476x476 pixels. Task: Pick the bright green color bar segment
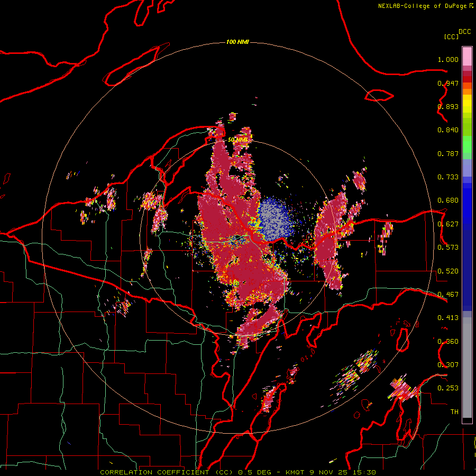click(467, 144)
